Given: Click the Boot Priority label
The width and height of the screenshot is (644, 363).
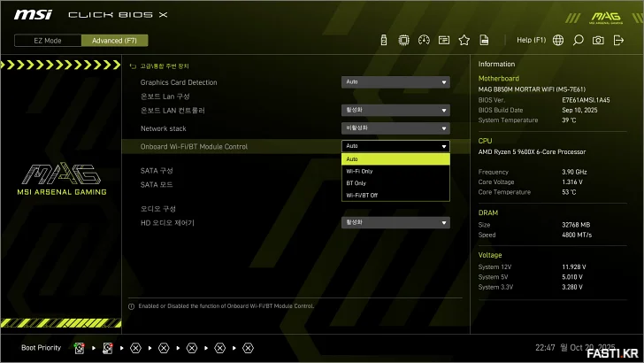Looking at the screenshot, I should click(x=41, y=348).
